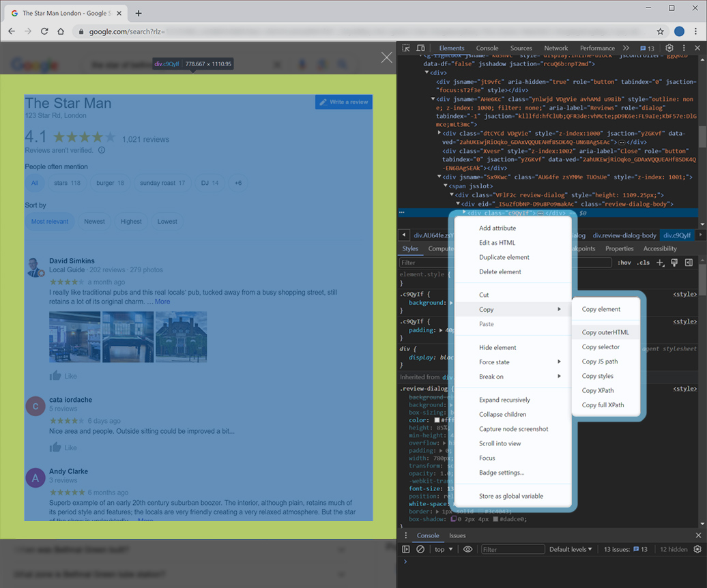
Task: Switch to the Network tab
Action: 555,48
